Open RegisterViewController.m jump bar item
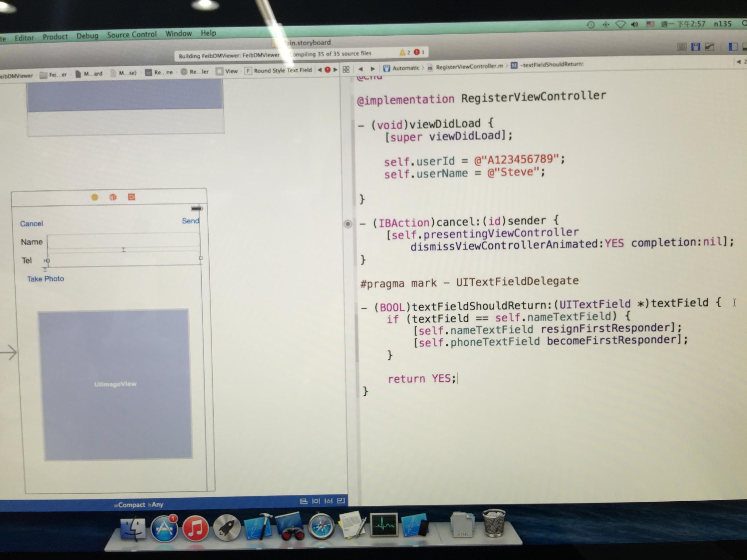The width and height of the screenshot is (747, 560). click(x=465, y=66)
